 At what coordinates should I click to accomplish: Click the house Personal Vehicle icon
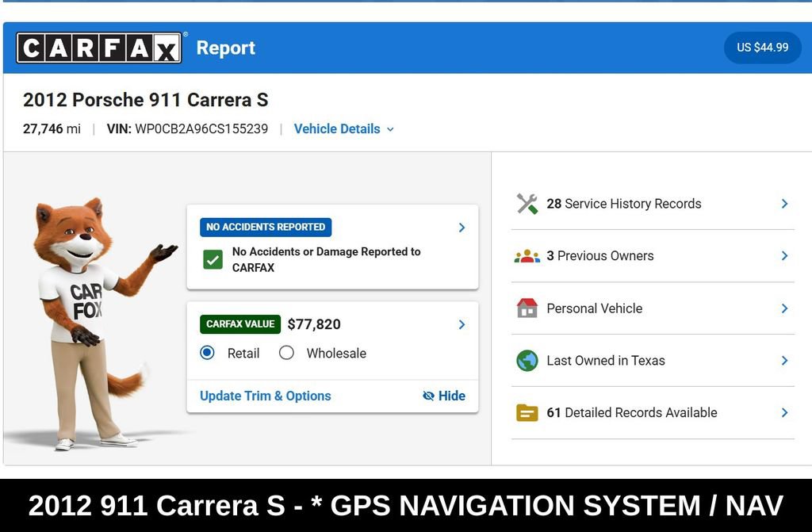click(527, 308)
